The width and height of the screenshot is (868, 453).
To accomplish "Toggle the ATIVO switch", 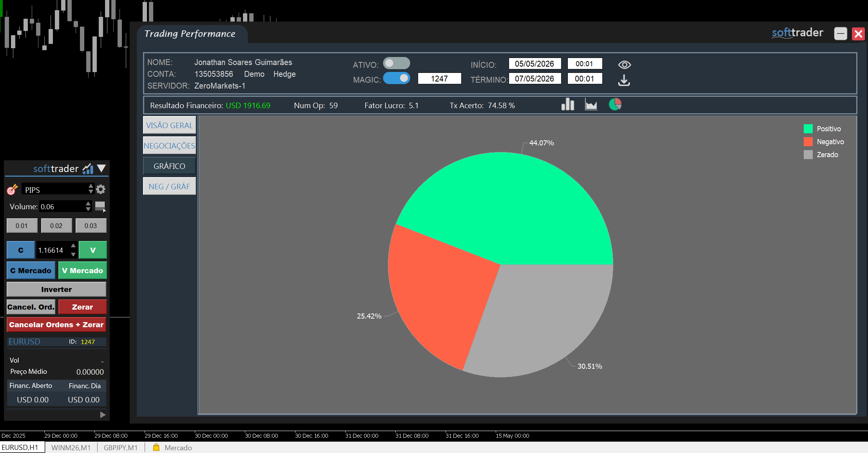I will tap(396, 63).
